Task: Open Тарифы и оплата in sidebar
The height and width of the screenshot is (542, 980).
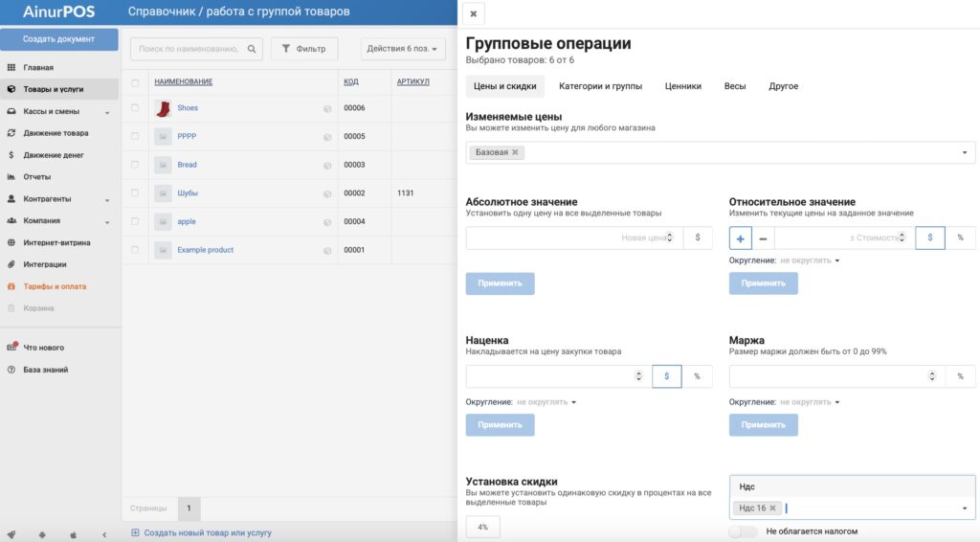Action: (x=55, y=286)
